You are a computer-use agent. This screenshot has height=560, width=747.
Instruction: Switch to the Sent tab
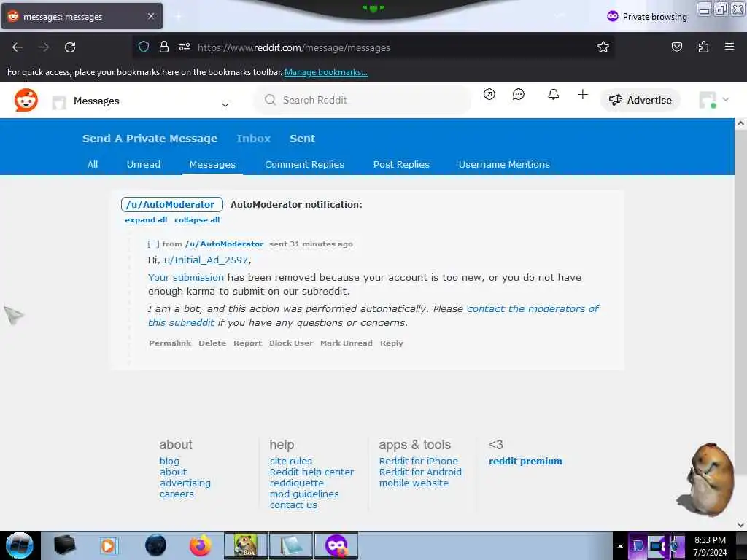(x=302, y=139)
